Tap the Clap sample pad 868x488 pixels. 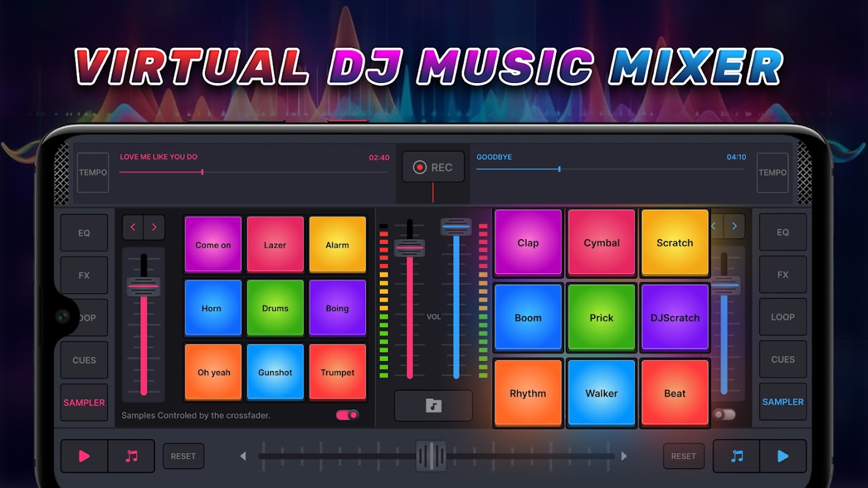click(x=528, y=242)
